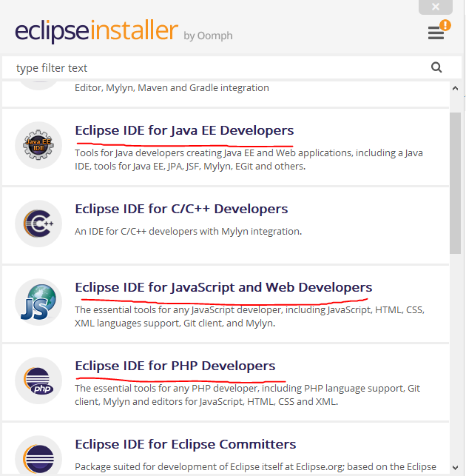Click the PHP package icon
The width and height of the screenshot is (466, 476).
[38, 381]
